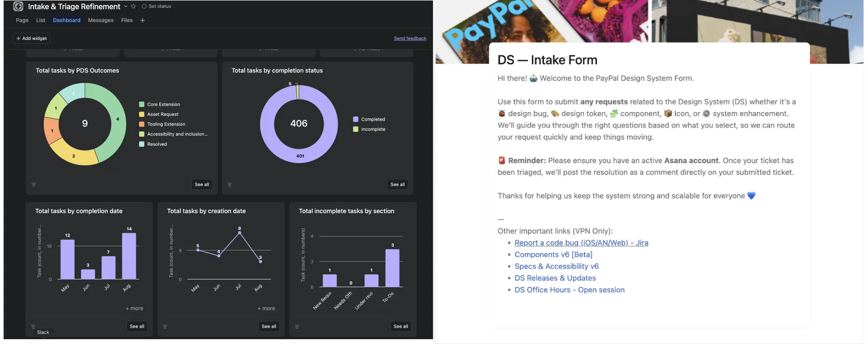This screenshot has height=344, width=868.
Task: Click the plus icon to add a tab
Action: [143, 20]
